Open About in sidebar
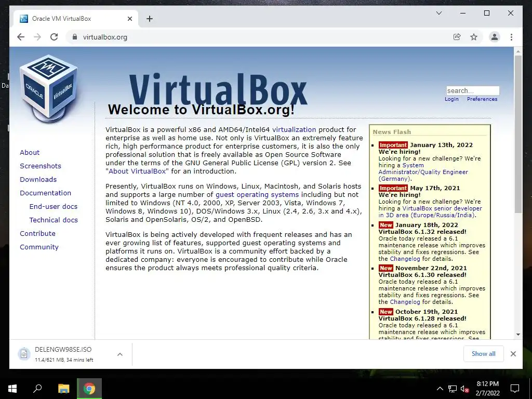 pos(30,152)
